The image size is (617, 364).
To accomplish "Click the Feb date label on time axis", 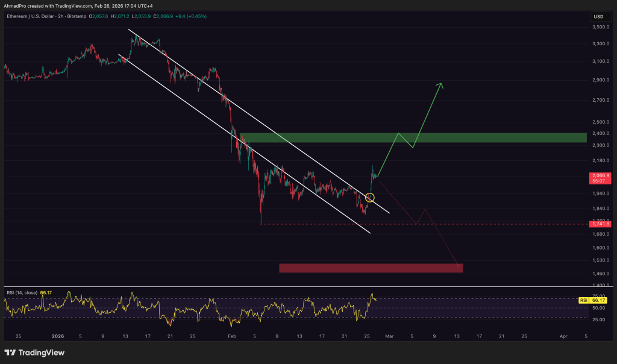I will click(232, 336).
